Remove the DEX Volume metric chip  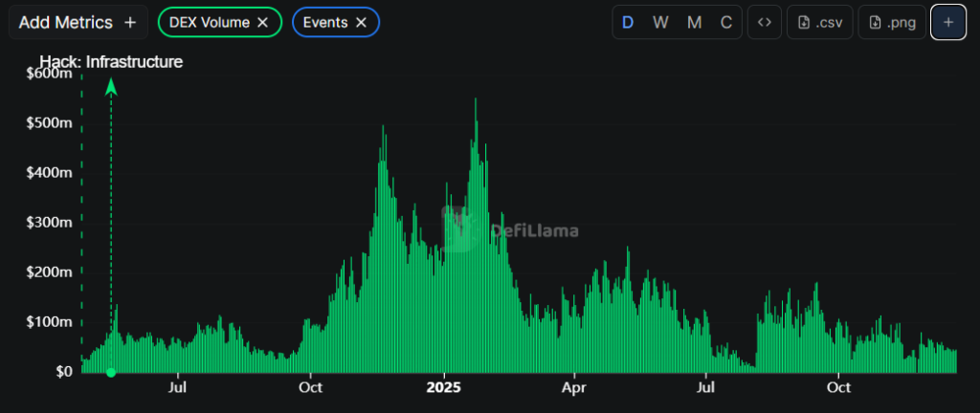point(262,22)
